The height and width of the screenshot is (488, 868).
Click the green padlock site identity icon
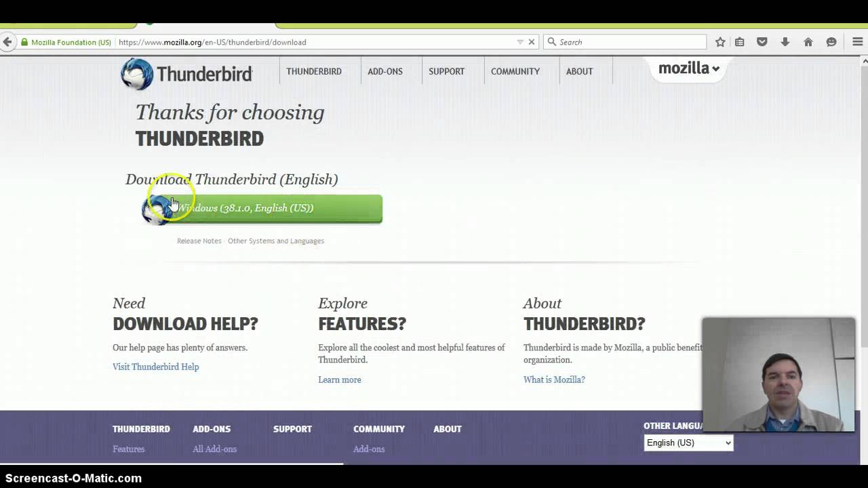(24, 42)
